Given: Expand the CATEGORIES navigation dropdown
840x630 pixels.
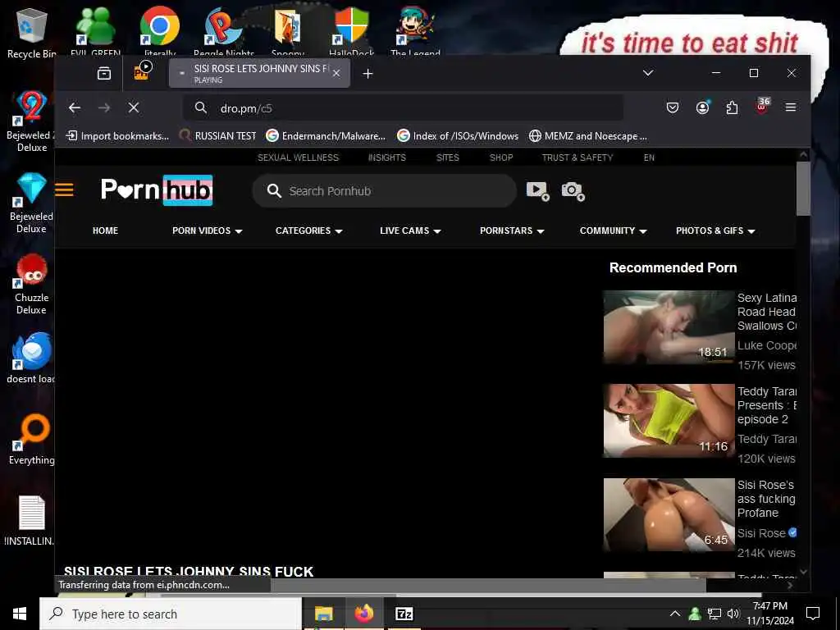Looking at the screenshot, I should [308, 231].
